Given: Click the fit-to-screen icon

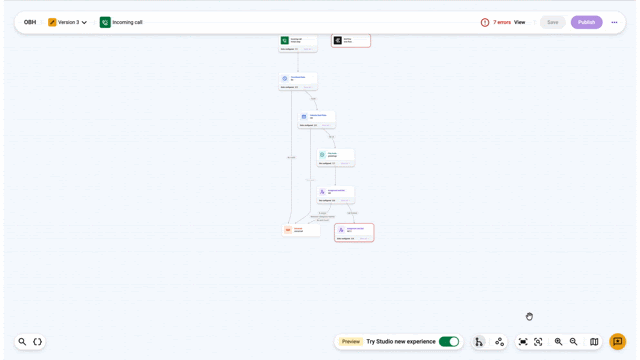Looking at the screenshot, I should click(x=523, y=342).
